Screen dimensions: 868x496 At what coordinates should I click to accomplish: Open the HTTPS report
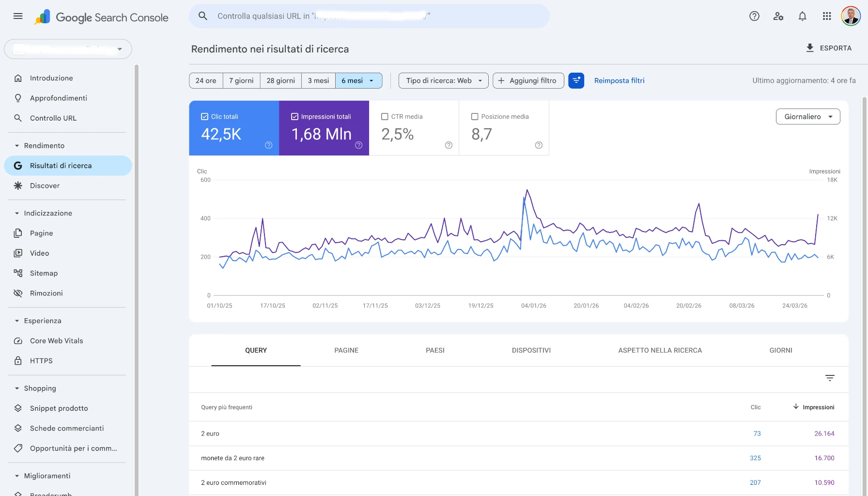point(41,360)
